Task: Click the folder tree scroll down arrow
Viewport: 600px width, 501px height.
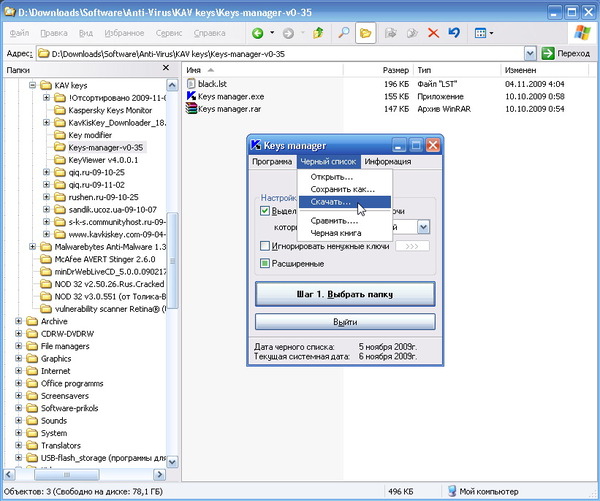Action: click(x=172, y=462)
